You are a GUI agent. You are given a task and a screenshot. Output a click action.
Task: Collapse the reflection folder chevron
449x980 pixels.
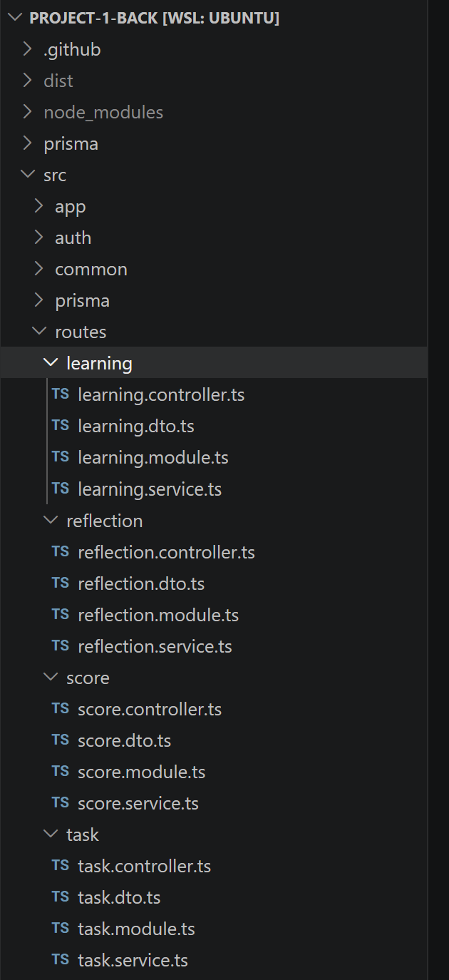50,521
